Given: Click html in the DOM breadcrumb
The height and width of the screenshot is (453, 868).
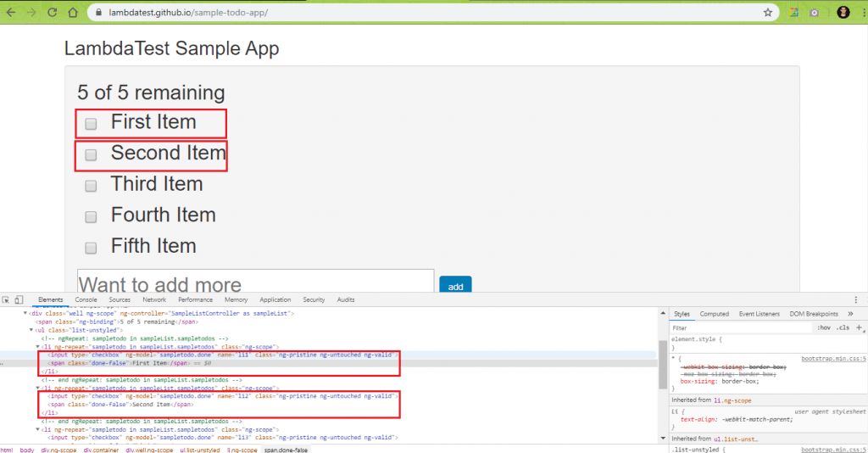Looking at the screenshot, I should [x=7, y=450].
